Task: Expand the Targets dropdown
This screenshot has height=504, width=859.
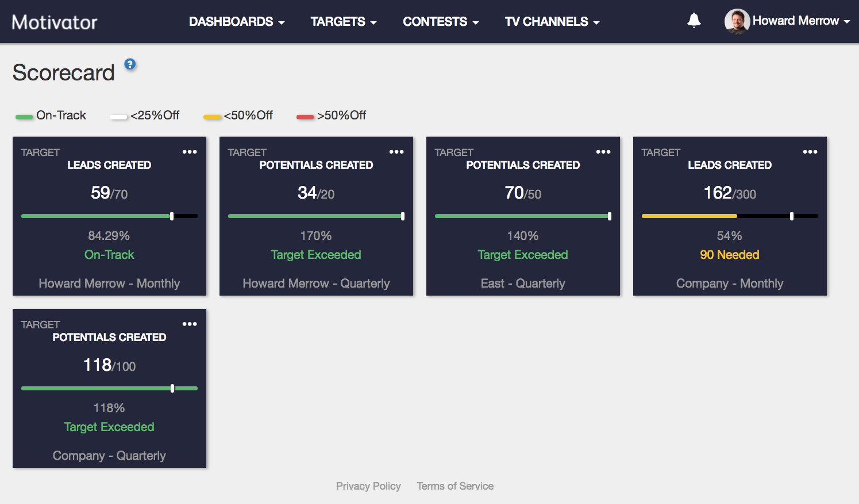Action: pos(344,22)
